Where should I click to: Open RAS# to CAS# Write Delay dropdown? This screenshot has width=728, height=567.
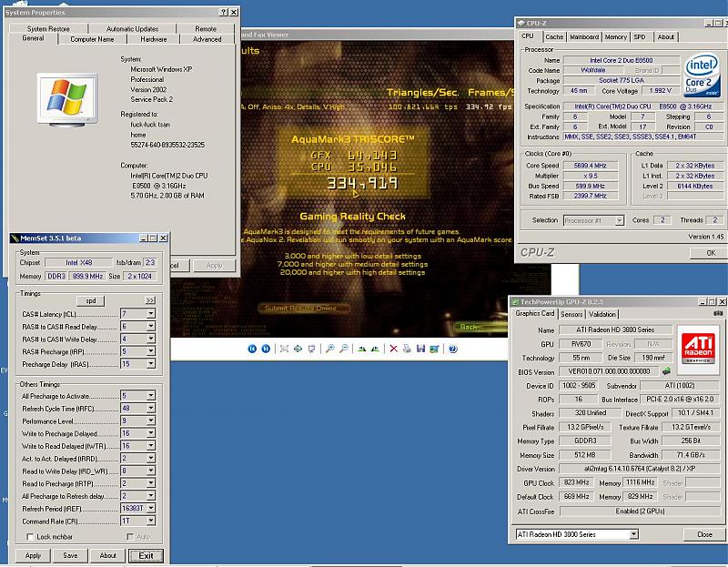point(151,339)
